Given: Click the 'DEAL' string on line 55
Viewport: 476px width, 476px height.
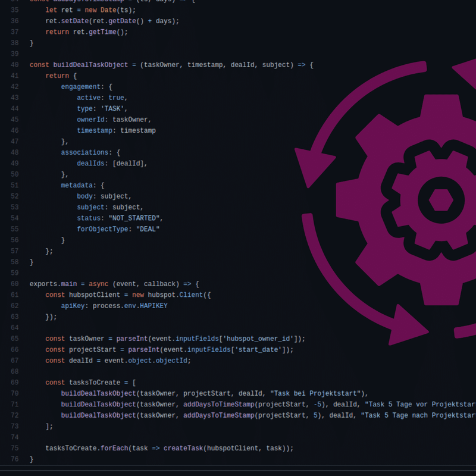Looking at the screenshot, I should (x=149, y=229).
